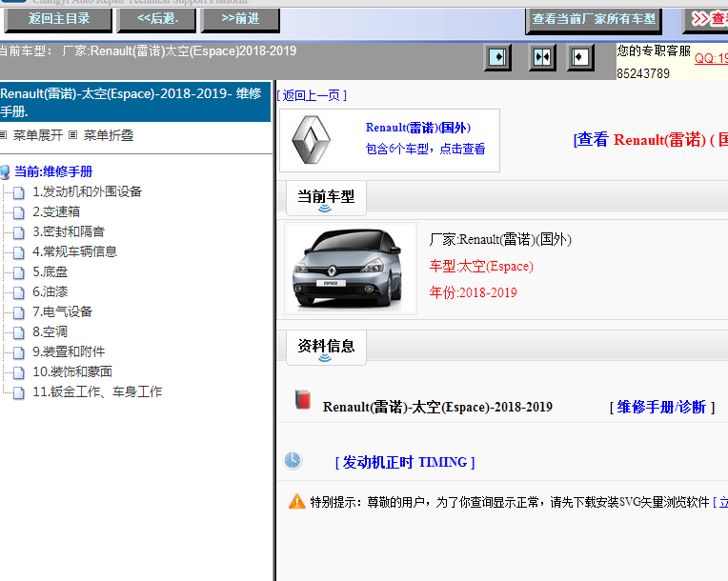Go back with <<后退 button
Viewport: 728px width, 581px height.
pos(157,19)
